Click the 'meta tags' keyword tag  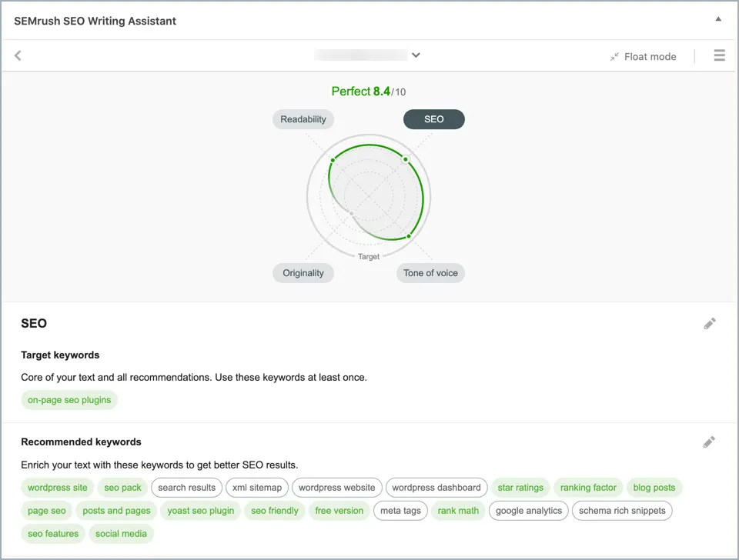(x=400, y=511)
